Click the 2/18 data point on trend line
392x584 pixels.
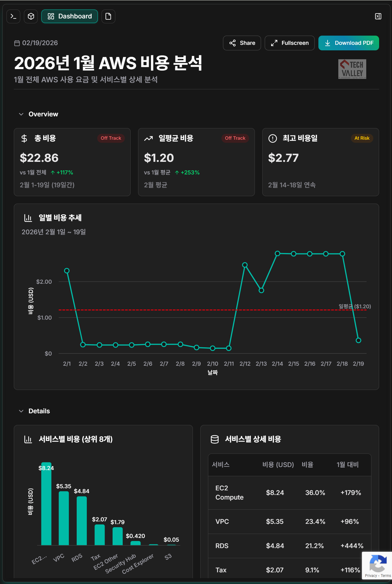[343, 254]
